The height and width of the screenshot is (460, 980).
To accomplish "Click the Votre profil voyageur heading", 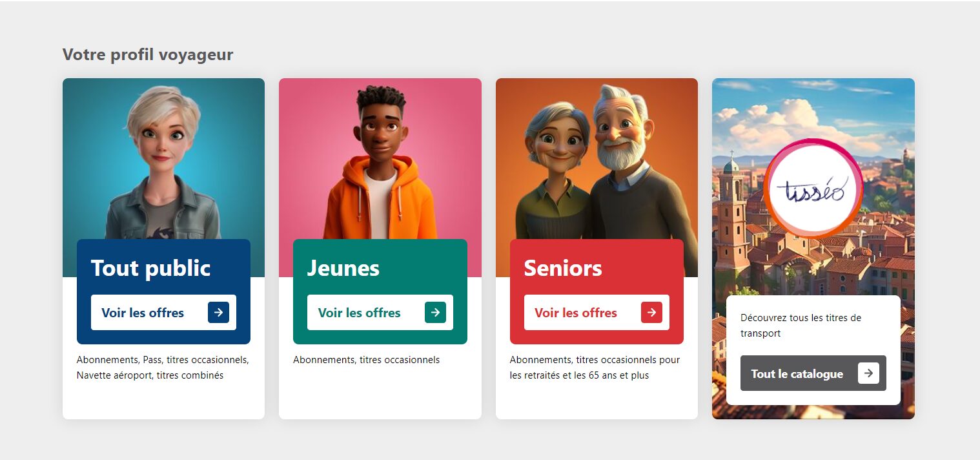I will (x=148, y=55).
